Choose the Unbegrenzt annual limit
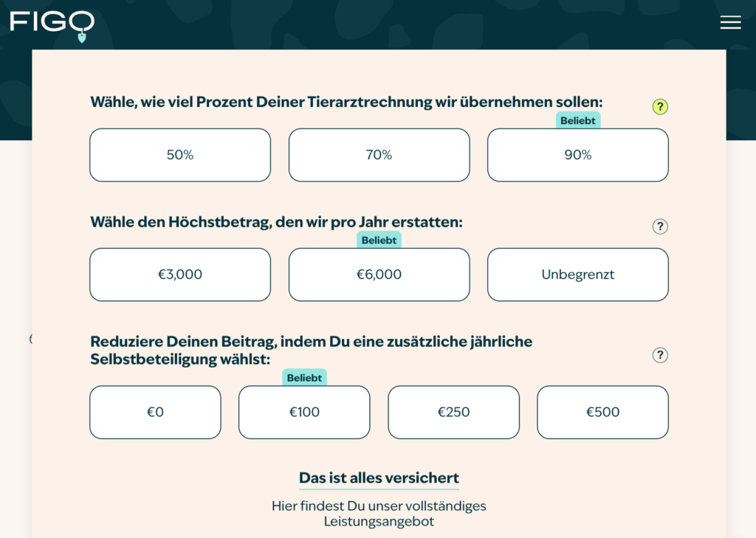The height and width of the screenshot is (538, 756). tap(578, 275)
